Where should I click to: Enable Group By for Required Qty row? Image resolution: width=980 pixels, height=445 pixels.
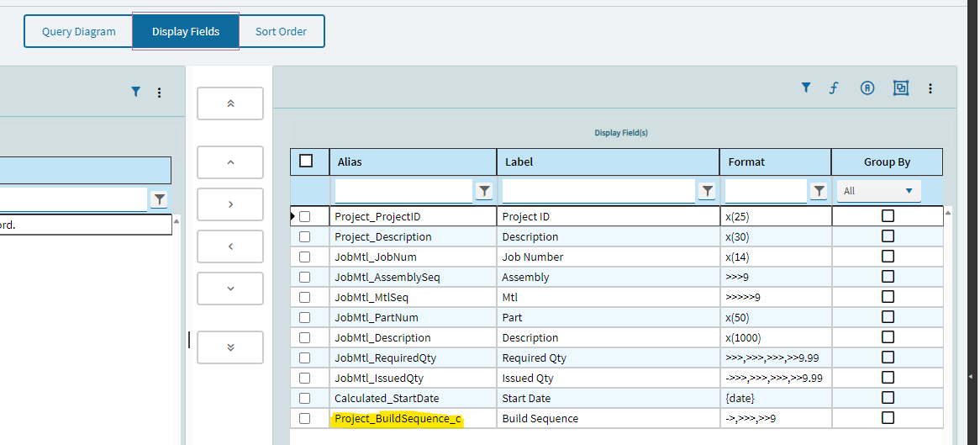pyautogui.click(x=888, y=357)
